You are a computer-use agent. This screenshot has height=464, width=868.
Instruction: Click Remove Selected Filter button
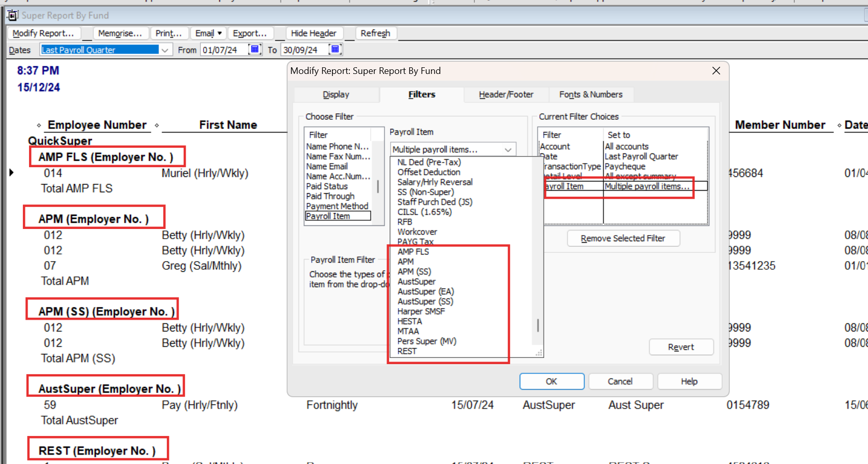[623, 239]
